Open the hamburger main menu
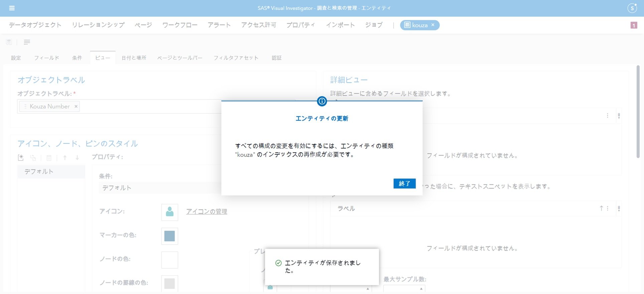 (12, 8)
